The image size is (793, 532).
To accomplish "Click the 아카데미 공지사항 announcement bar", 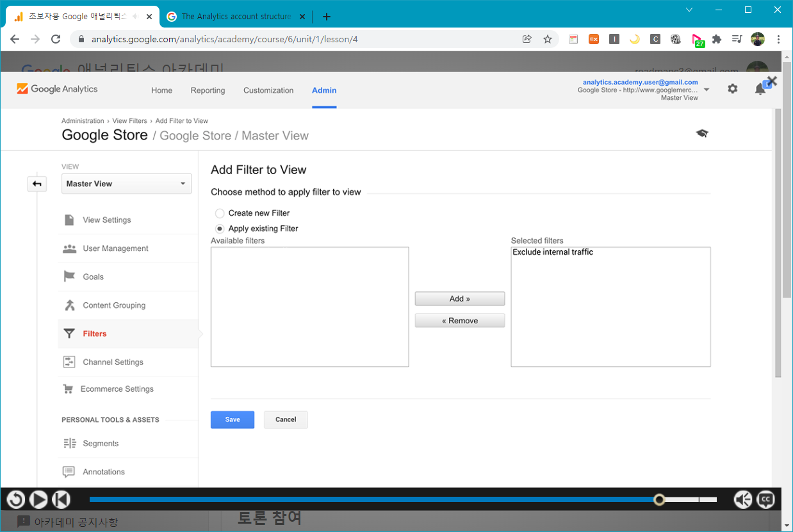I will point(67,522).
